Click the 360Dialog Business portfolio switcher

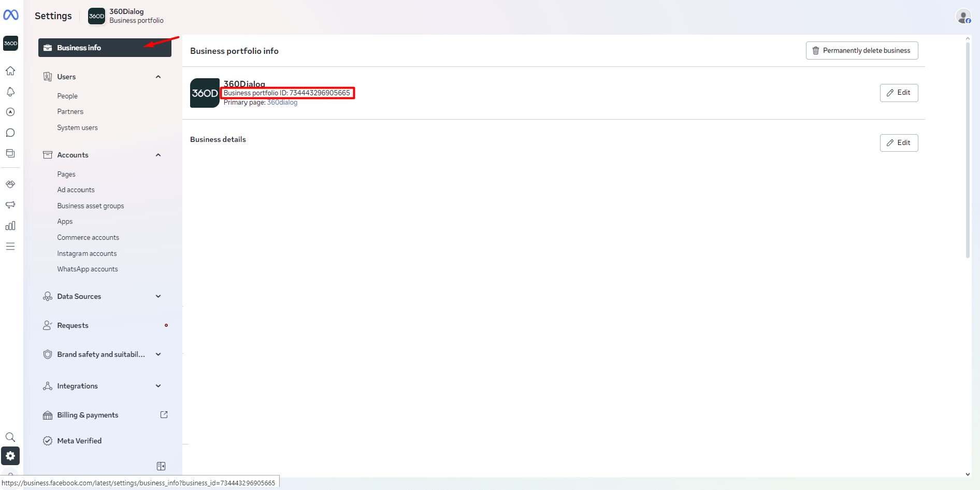pyautogui.click(x=126, y=16)
